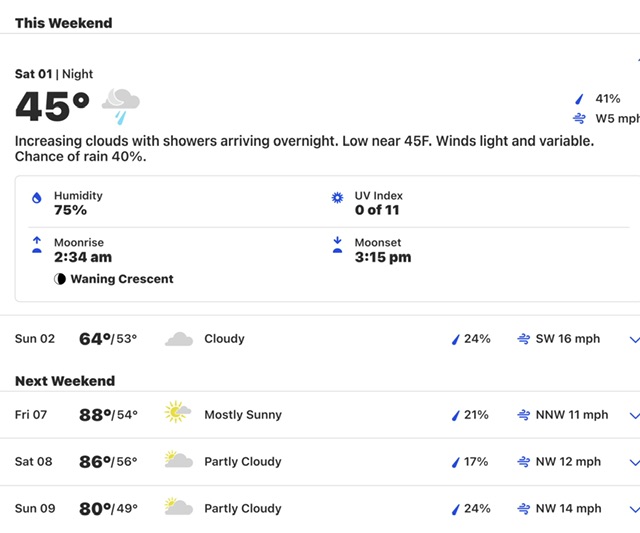Click the Partly Cloudy icon for Sat 08

tap(179, 459)
